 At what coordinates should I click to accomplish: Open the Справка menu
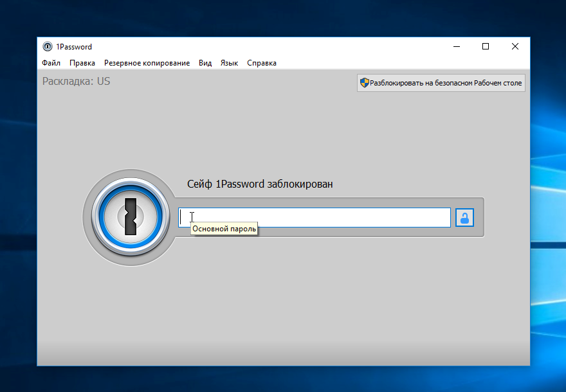tap(262, 63)
